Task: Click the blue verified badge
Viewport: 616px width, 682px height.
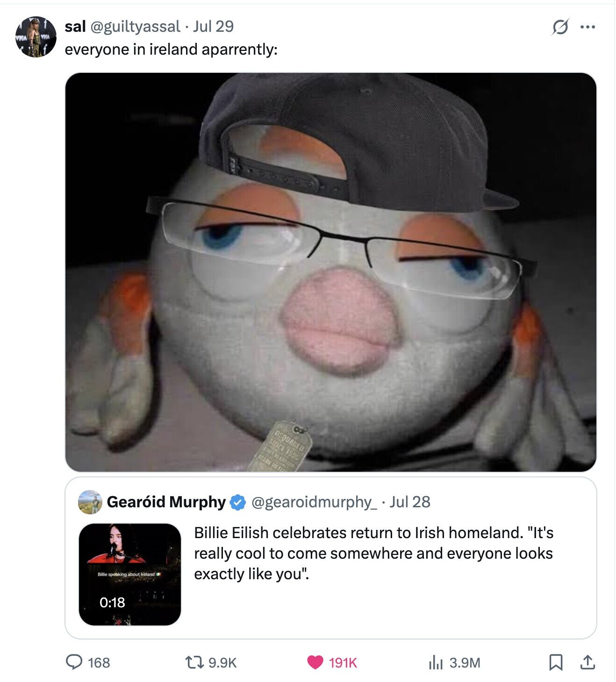Action: pyautogui.click(x=238, y=502)
